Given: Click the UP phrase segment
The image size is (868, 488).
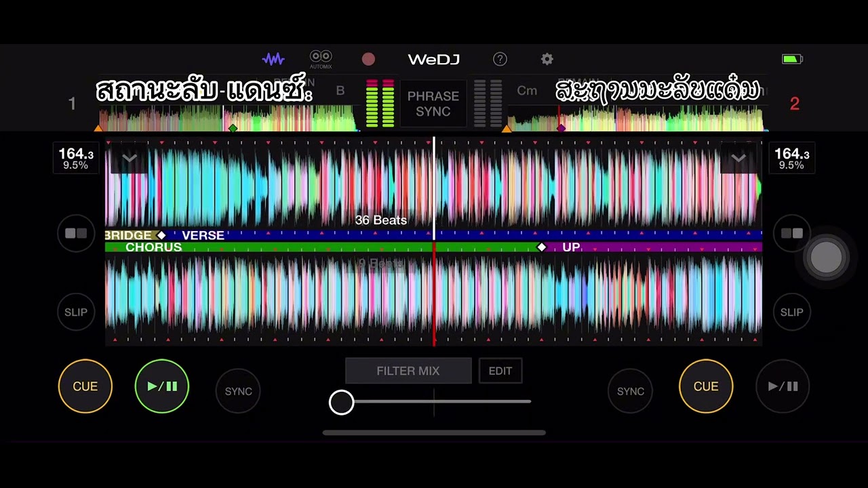Looking at the screenshot, I should click(x=571, y=247).
